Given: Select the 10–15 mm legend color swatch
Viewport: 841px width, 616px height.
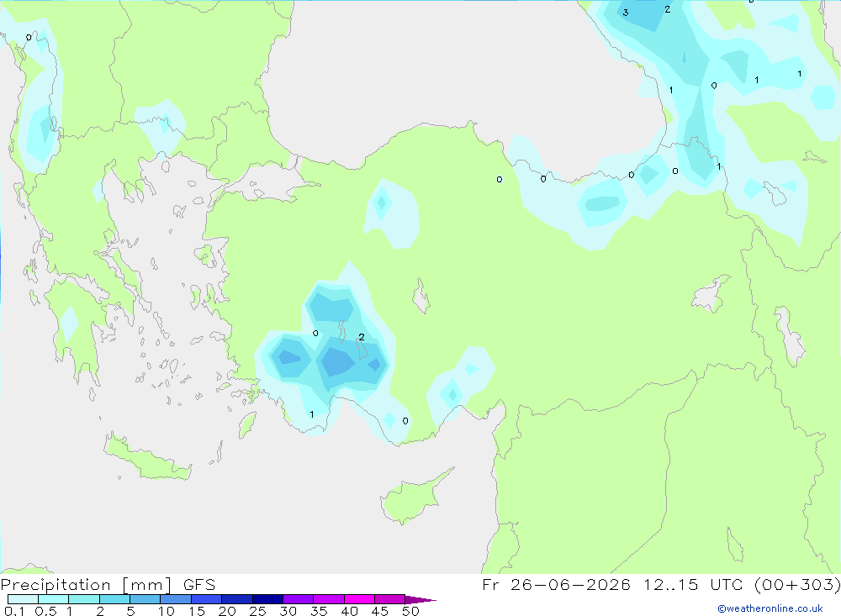Looking at the screenshot, I should pos(176,599).
